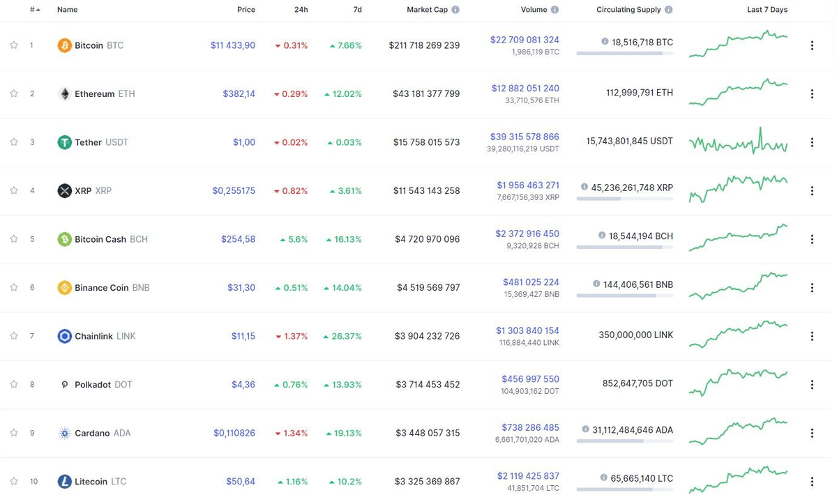Click info icon beside 18,516,718 BTC supply

605,42
